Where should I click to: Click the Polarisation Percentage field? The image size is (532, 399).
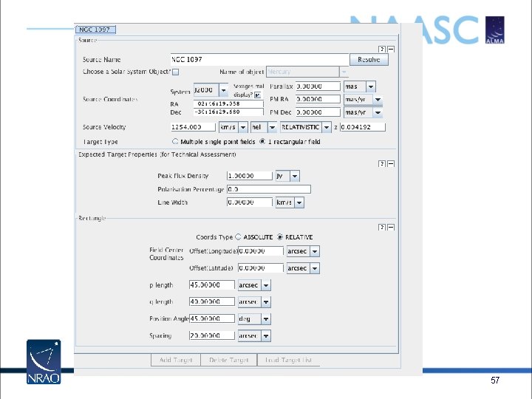pyautogui.click(x=269, y=189)
